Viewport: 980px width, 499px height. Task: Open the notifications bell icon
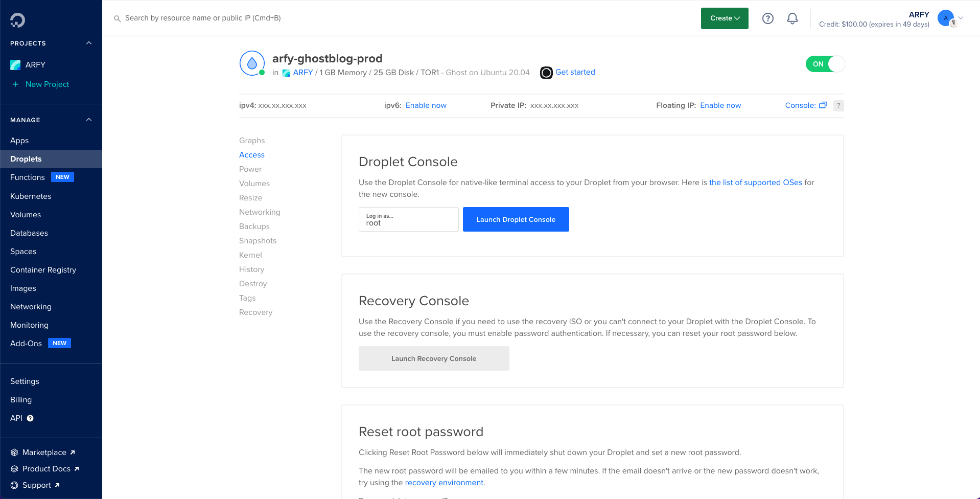(792, 18)
